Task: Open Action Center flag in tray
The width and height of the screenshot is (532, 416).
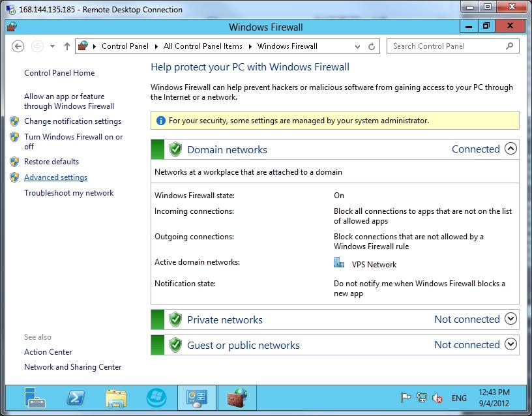Action: pos(406,398)
